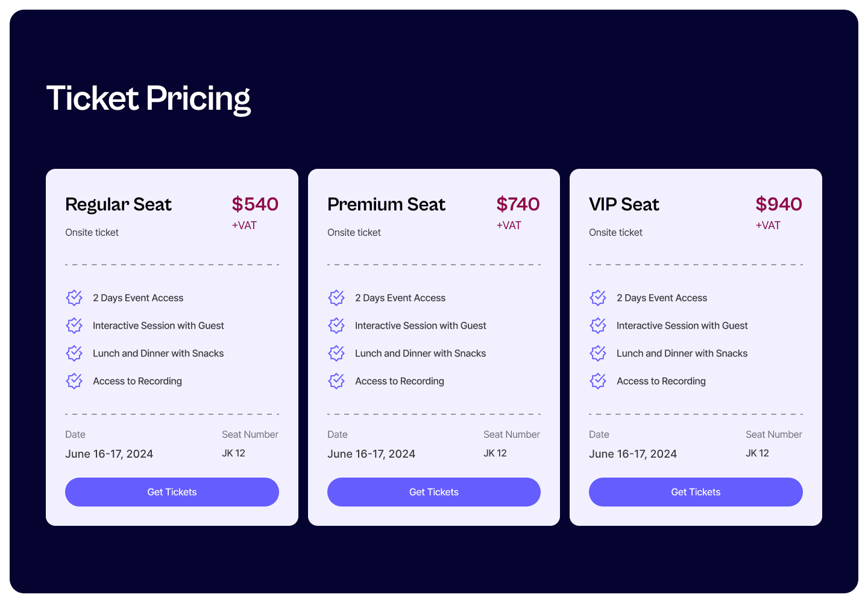
Task: Click the Access to Recording badge icon on Premium Seat
Action: (336, 380)
